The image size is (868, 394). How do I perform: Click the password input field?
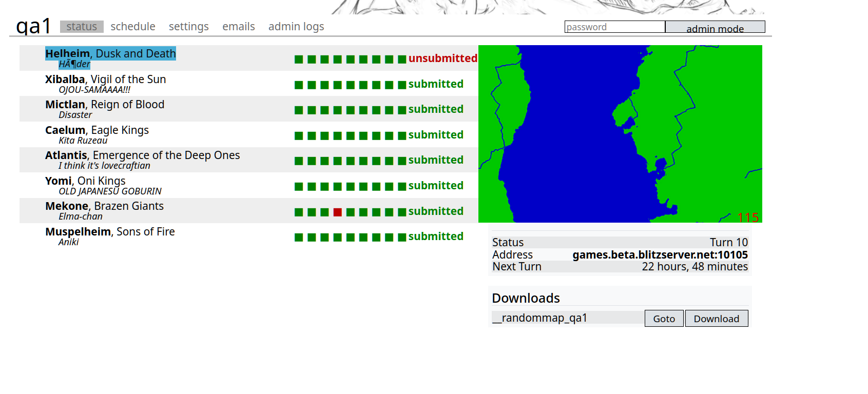pos(614,27)
